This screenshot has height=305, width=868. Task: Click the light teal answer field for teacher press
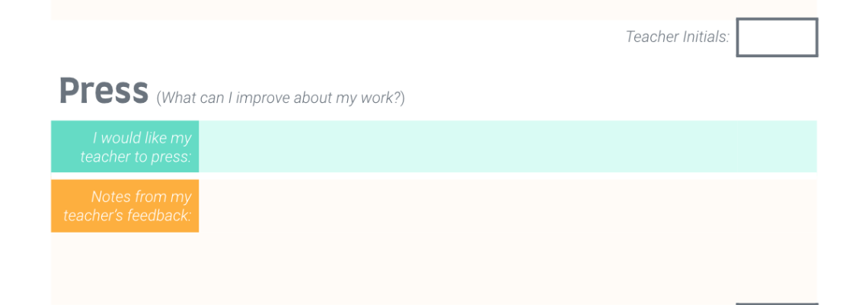[x=508, y=146]
